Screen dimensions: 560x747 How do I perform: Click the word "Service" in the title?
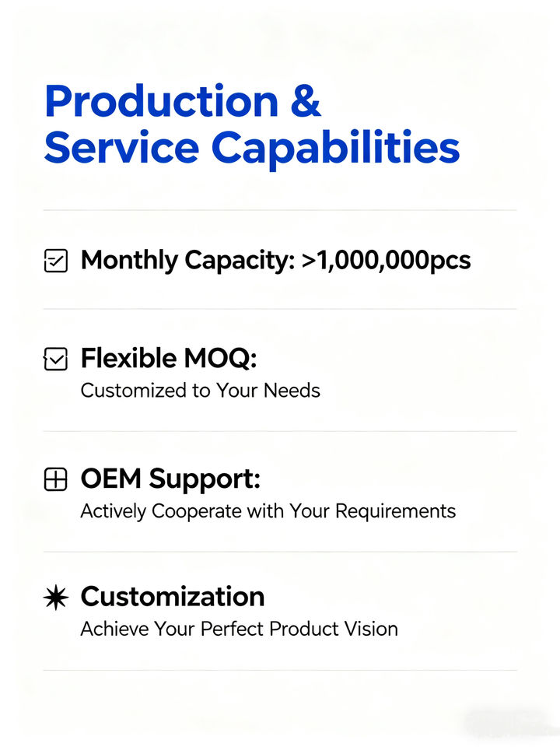pos(121,147)
